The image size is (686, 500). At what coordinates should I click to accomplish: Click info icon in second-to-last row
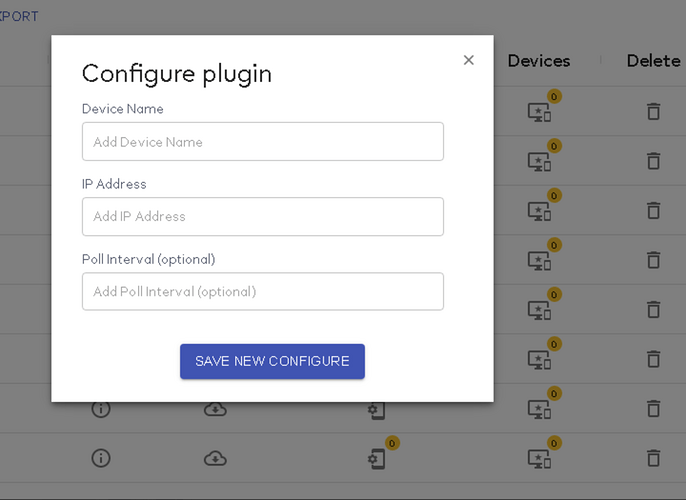click(x=101, y=409)
